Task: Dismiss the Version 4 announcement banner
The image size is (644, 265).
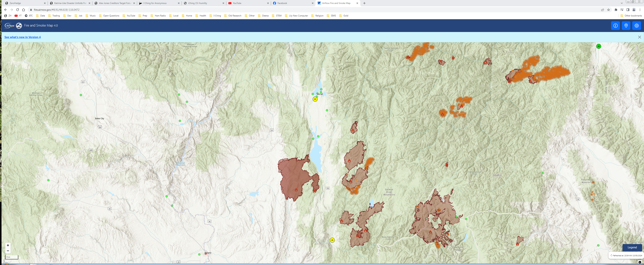Action: (x=640, y=37)
